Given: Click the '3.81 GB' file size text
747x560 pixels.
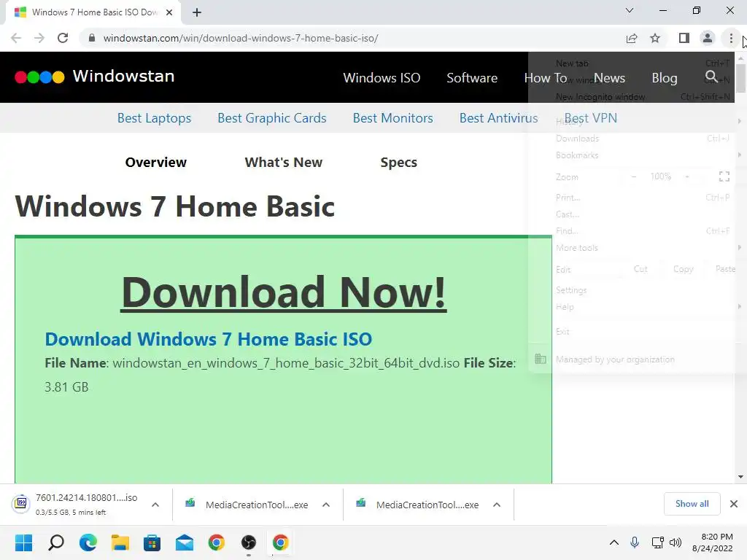Looking at the screenshot, I should pos(66,386).
